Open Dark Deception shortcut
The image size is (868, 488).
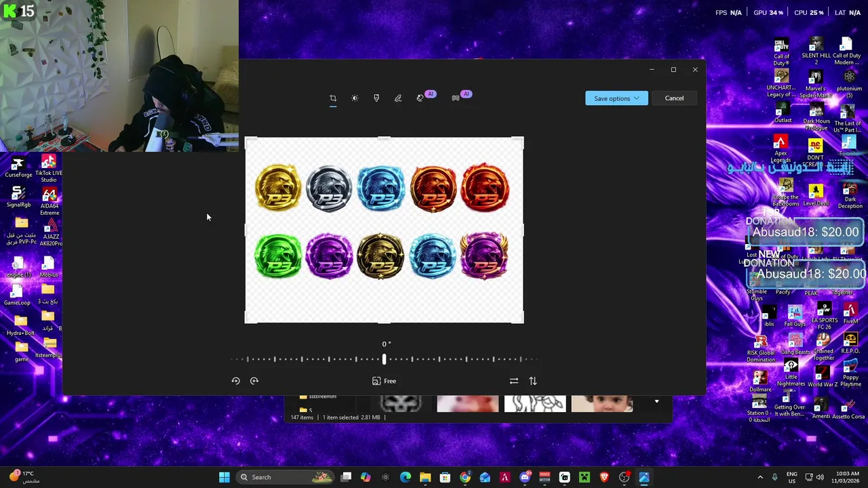pos(850,196)
